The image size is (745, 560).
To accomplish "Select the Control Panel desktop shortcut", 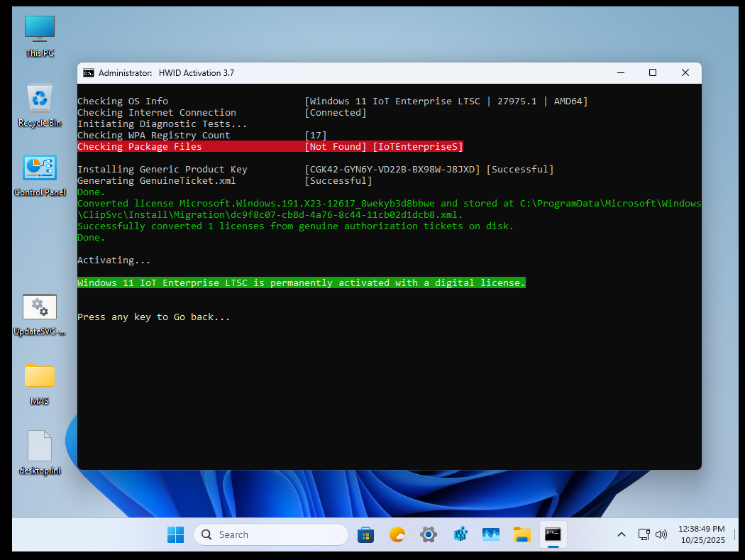I will point(40,175).
